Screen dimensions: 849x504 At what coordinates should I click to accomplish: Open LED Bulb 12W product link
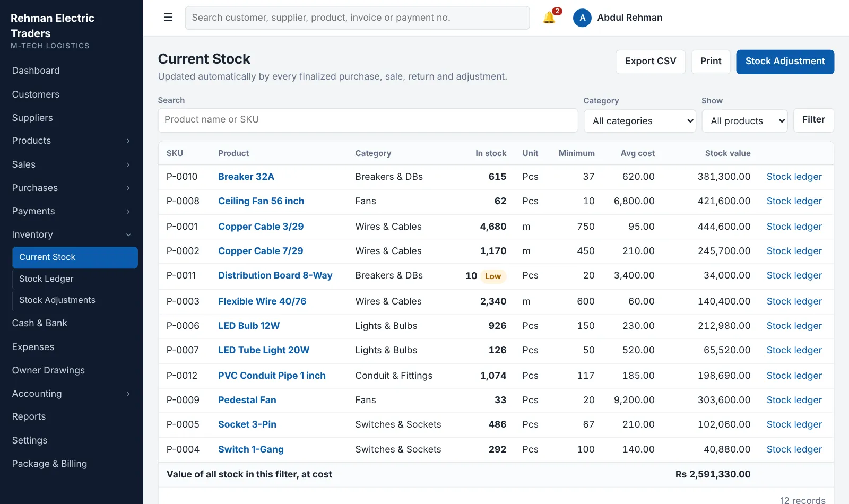coord(249,326)
